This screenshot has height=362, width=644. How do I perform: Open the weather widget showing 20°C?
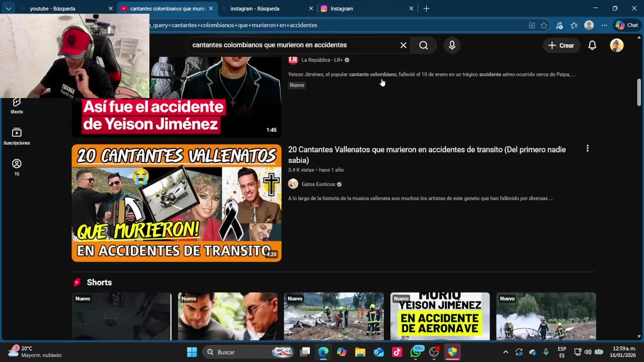(35, 352)
